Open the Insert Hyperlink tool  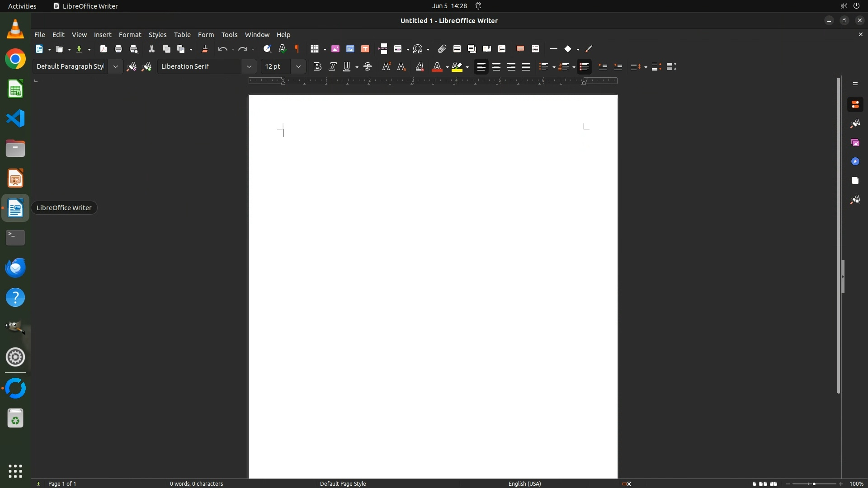(x=442, y=49)
